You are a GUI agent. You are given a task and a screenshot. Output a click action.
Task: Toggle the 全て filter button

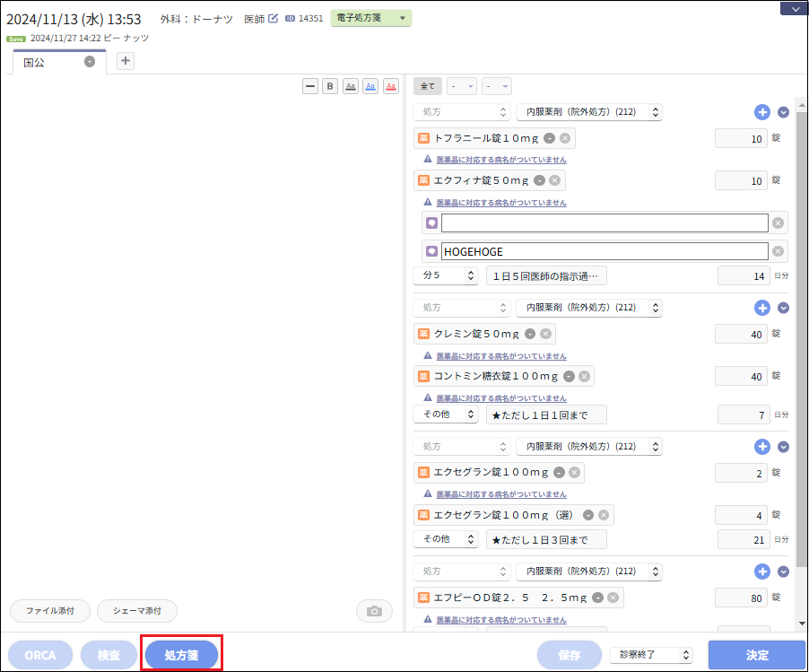pos(427,85)
